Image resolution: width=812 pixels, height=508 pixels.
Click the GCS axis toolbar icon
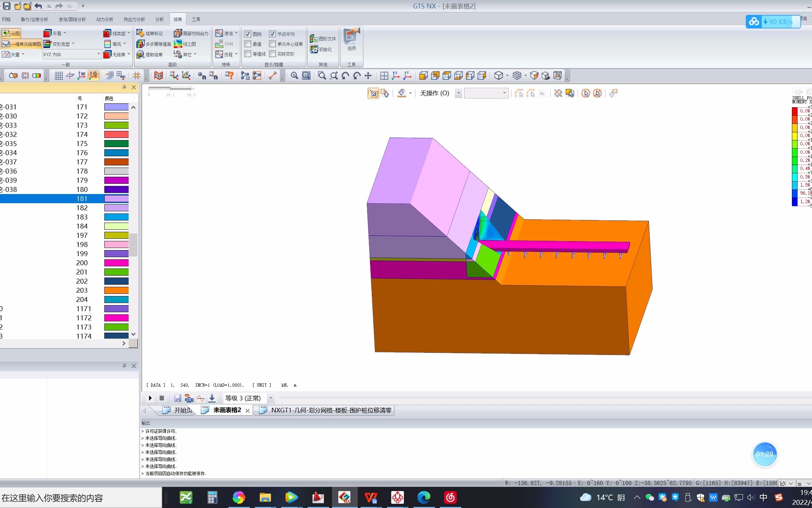click(x=93, y=75)
